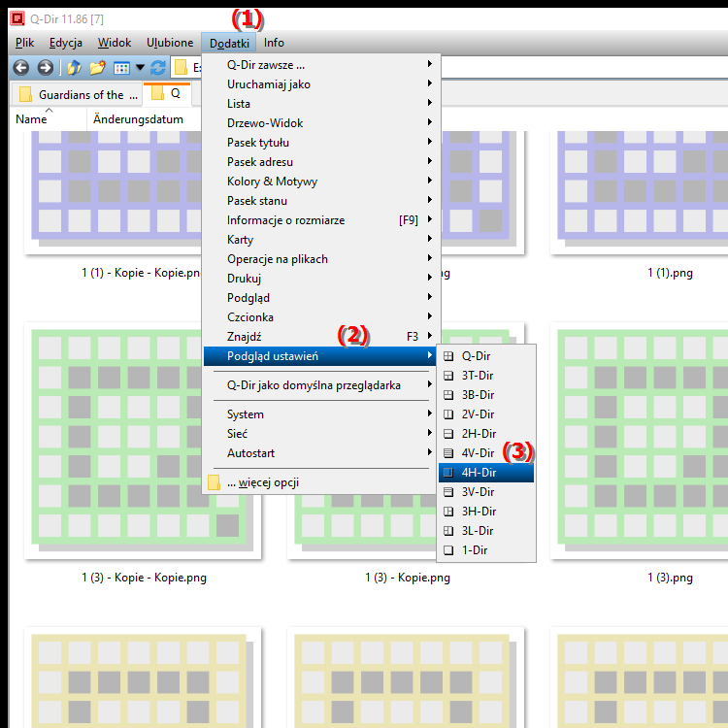Choose the 4H-Dir layout option
This screenshot has width=728, height=728.
point(478,473)
